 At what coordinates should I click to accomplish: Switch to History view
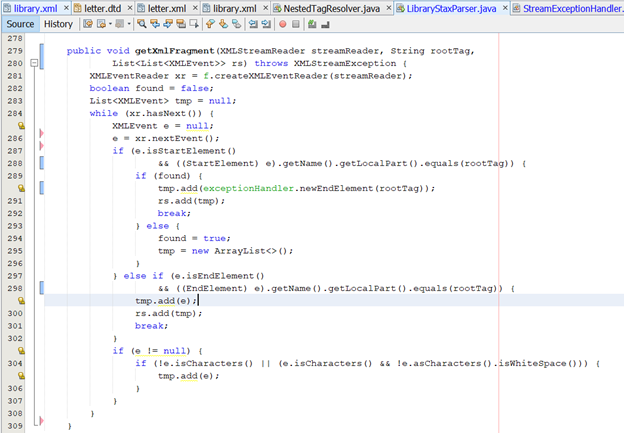[58, 24]
